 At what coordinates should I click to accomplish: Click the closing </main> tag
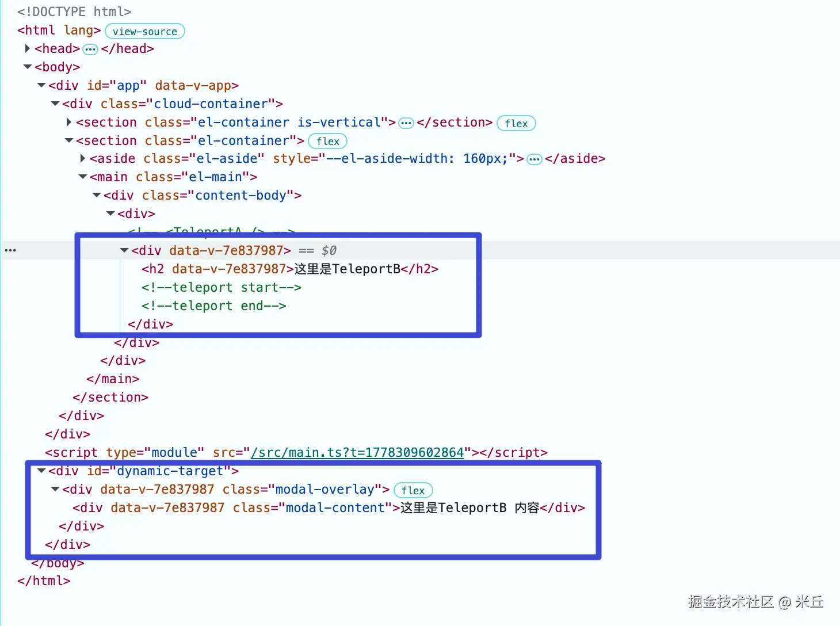[113, 379]
